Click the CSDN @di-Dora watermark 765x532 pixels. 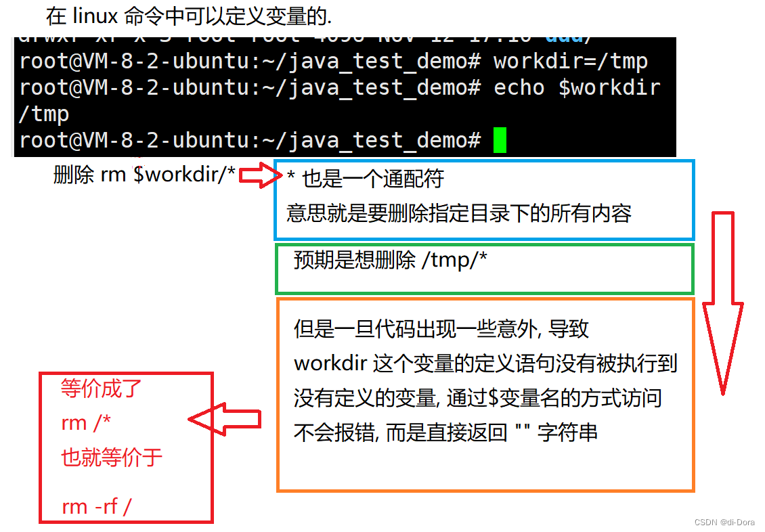click(x=724, y=523)
